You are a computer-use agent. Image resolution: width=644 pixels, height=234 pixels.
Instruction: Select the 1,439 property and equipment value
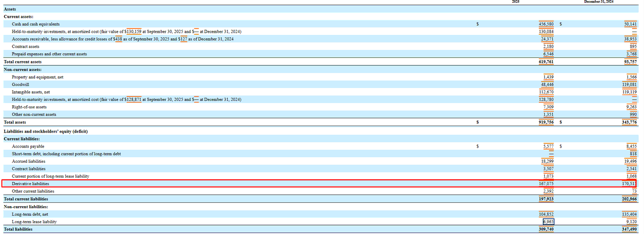point(549,77)
